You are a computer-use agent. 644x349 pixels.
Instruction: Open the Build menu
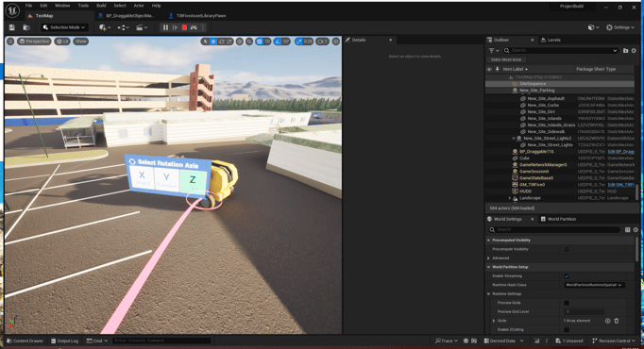(x=101, y=6)
